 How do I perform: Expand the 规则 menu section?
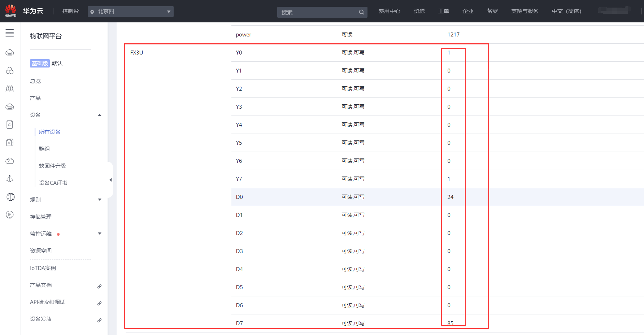100,200
